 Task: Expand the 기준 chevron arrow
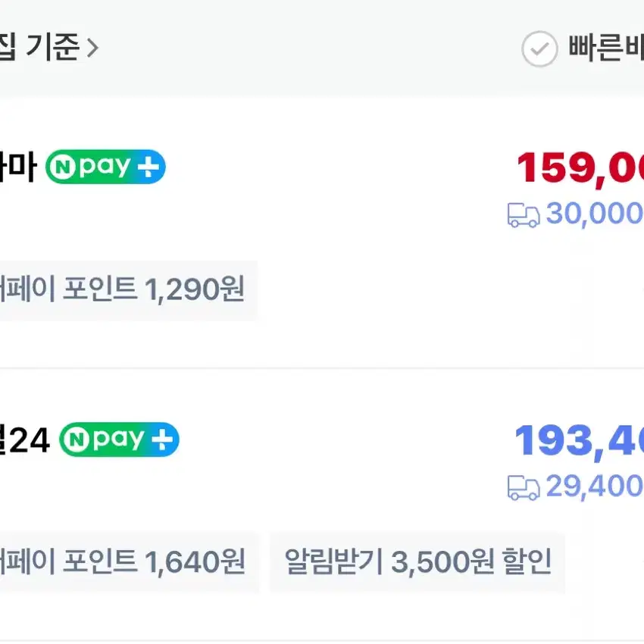93,48
